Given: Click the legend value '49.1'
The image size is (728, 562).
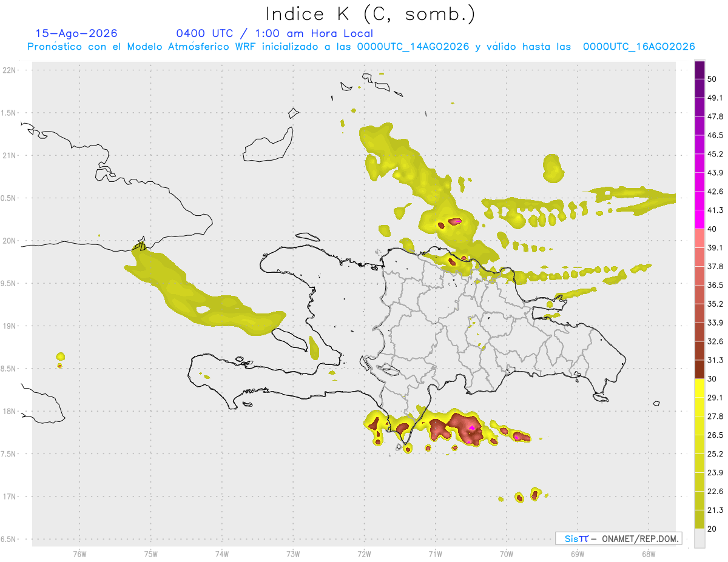Looking at the screenshot, I should (715, 98).
